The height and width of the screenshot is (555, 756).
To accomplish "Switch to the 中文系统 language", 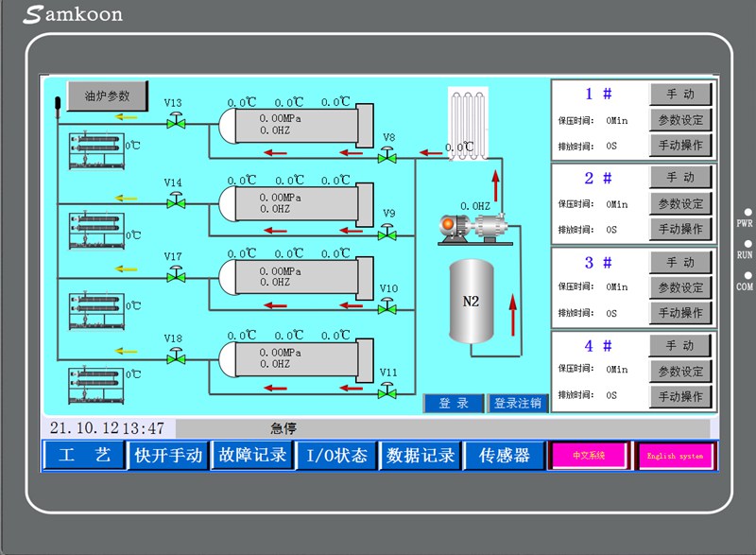I will point(588,456).
